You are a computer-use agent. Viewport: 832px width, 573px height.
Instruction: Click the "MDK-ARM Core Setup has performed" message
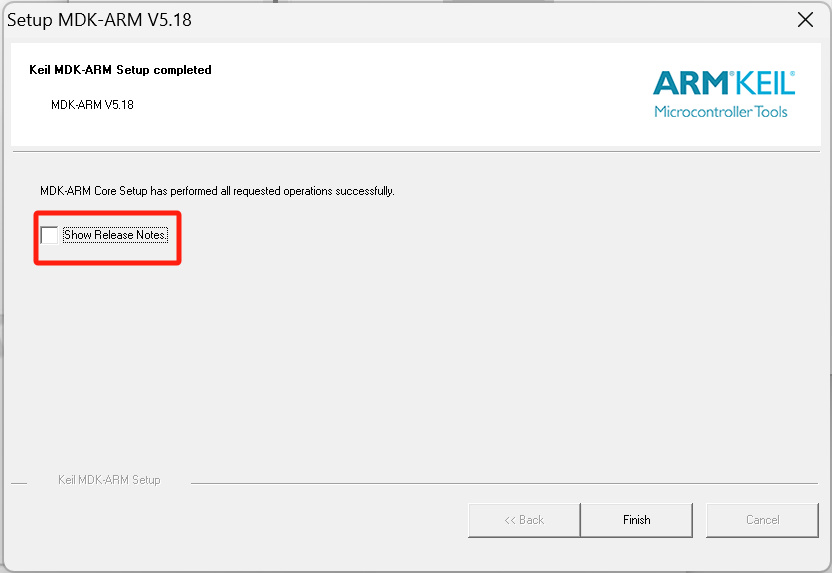point(150,191)
